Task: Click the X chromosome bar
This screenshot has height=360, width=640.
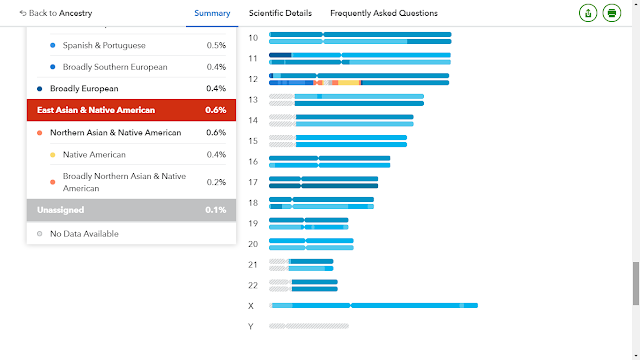Action: [x=373, y=305]
